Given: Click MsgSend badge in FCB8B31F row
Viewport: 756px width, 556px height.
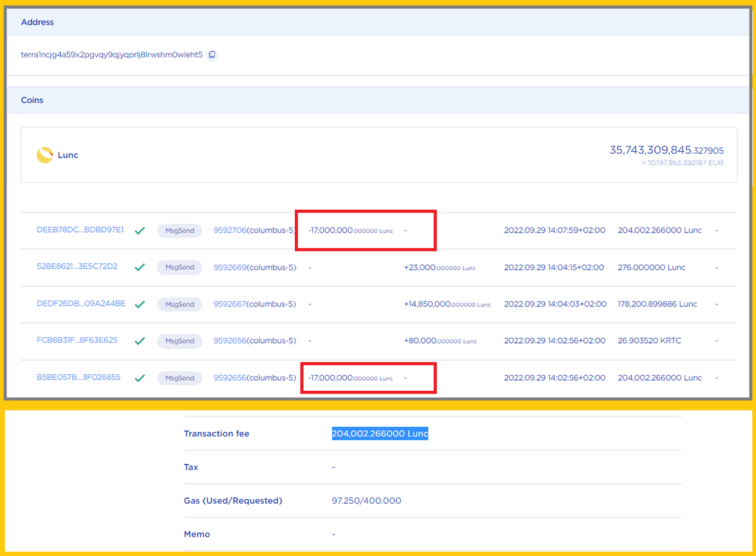Looking at the screenshot, I should click(180, 341).
